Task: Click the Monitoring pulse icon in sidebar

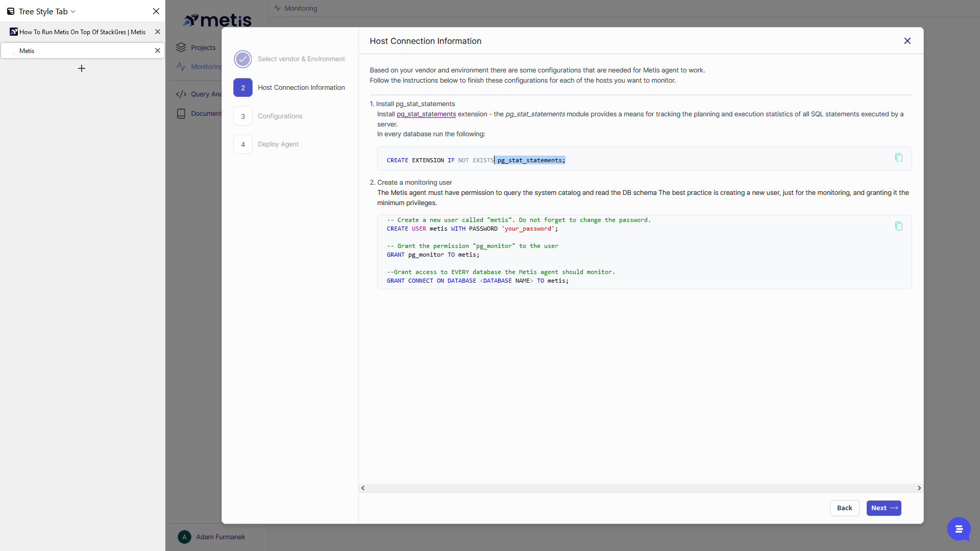Action: coord(181,66)
